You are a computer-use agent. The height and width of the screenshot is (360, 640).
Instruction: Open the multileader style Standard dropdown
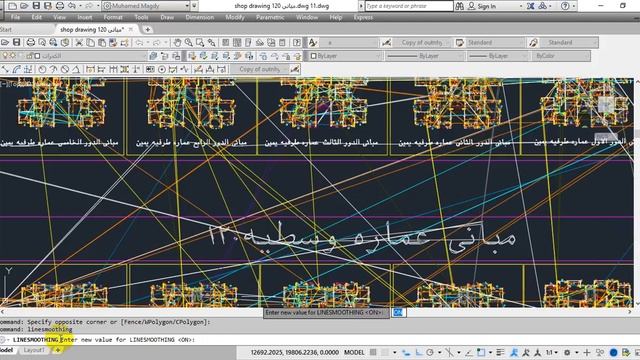[x=569, y=42]
